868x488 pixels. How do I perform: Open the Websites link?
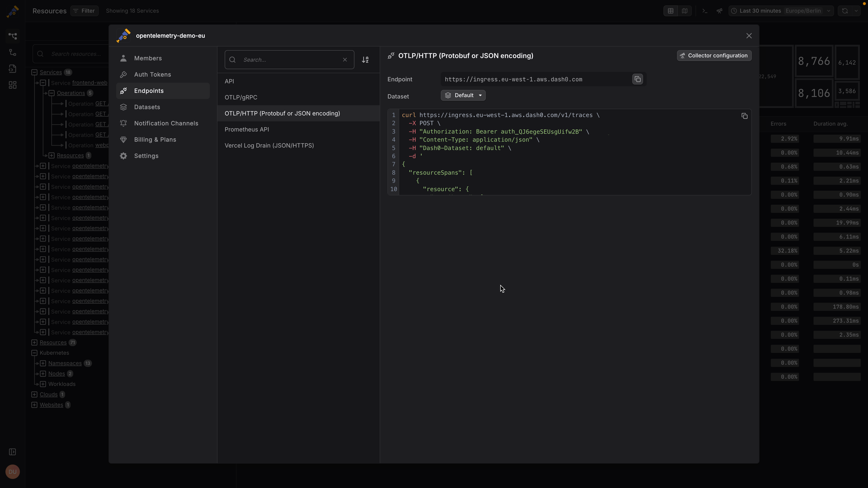pos(52,405)
